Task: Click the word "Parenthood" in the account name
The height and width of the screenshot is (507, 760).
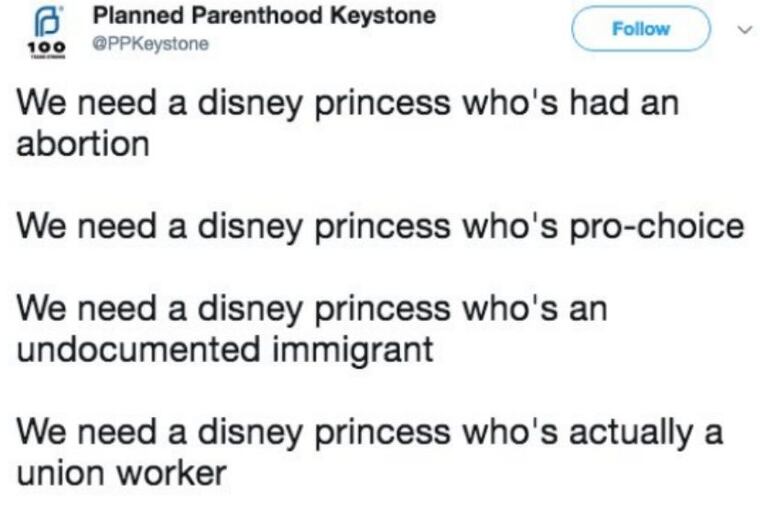Action: pyautogui.click(x=260, y=17)
